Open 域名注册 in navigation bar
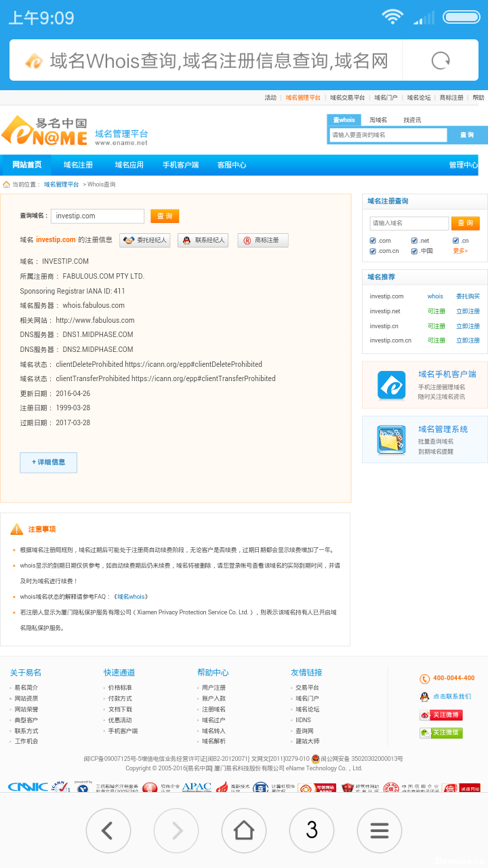Image resolution: width=488 pixels, height=868 pixels. 78,165
